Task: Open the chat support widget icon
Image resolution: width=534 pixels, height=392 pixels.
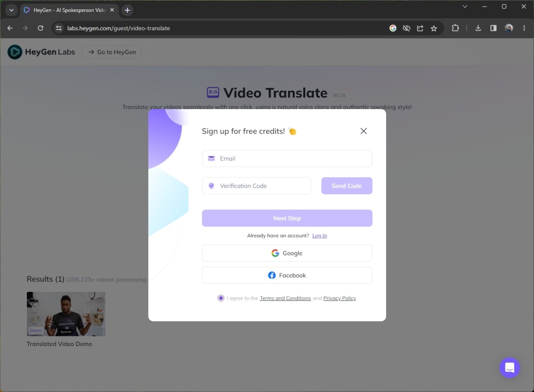Action: point(510,368)
